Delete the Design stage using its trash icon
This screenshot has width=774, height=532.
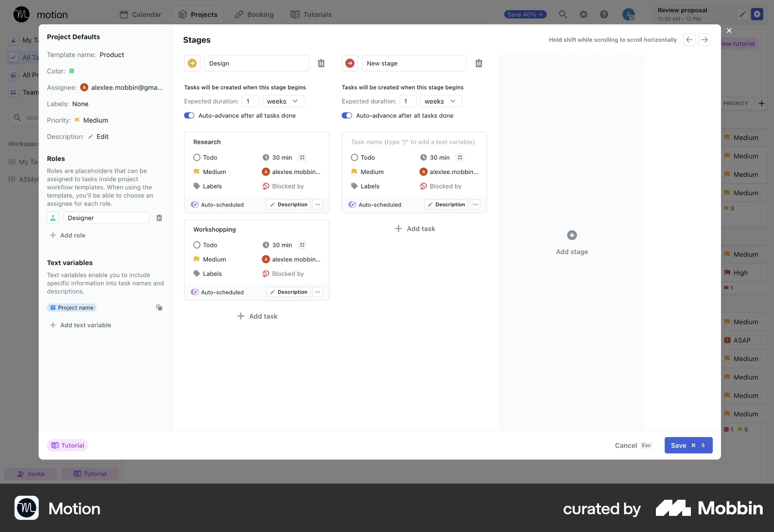click(321, 63)
